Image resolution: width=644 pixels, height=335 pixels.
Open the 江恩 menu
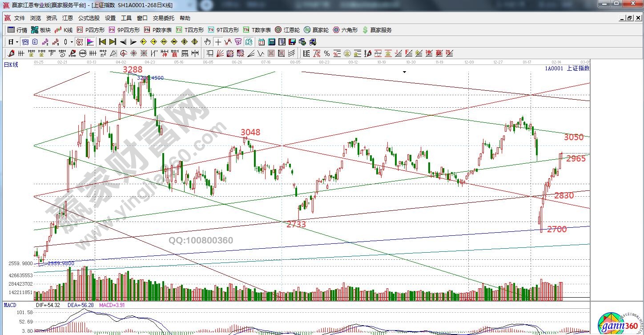pyautogui.click(x=67, y=18)
